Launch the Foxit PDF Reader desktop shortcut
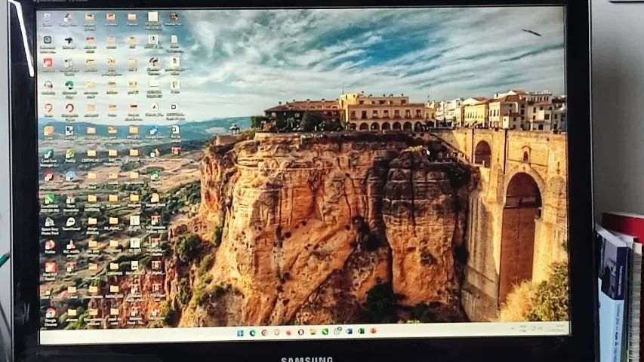 tap(51, 271)
